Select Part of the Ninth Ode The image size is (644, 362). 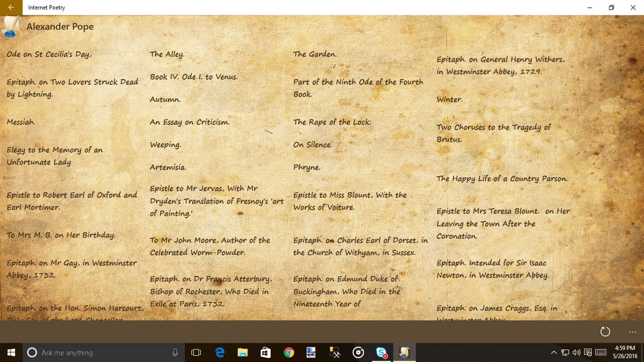[x=358, y=88]
